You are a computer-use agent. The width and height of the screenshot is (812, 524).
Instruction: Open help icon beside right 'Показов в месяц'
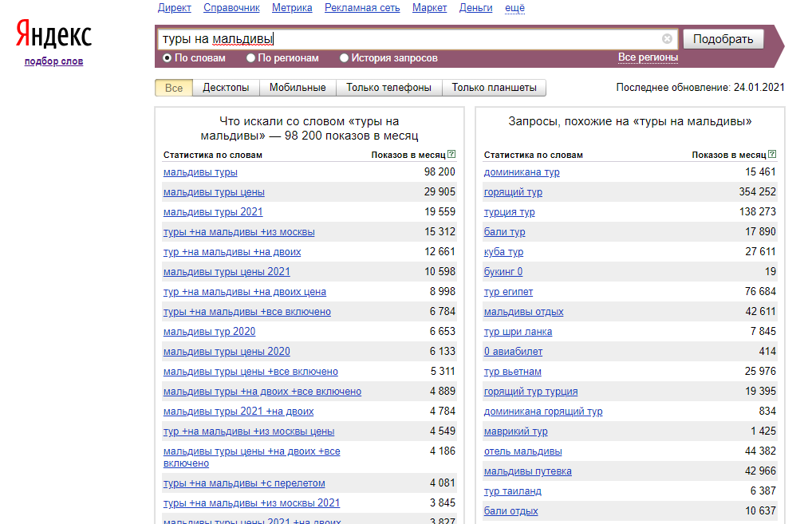pos(772,154)
